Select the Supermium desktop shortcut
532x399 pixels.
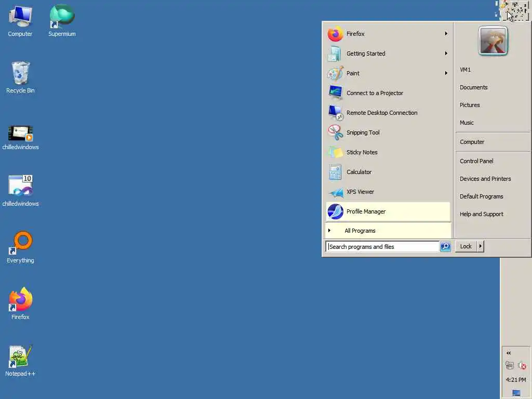pos(62,21)
